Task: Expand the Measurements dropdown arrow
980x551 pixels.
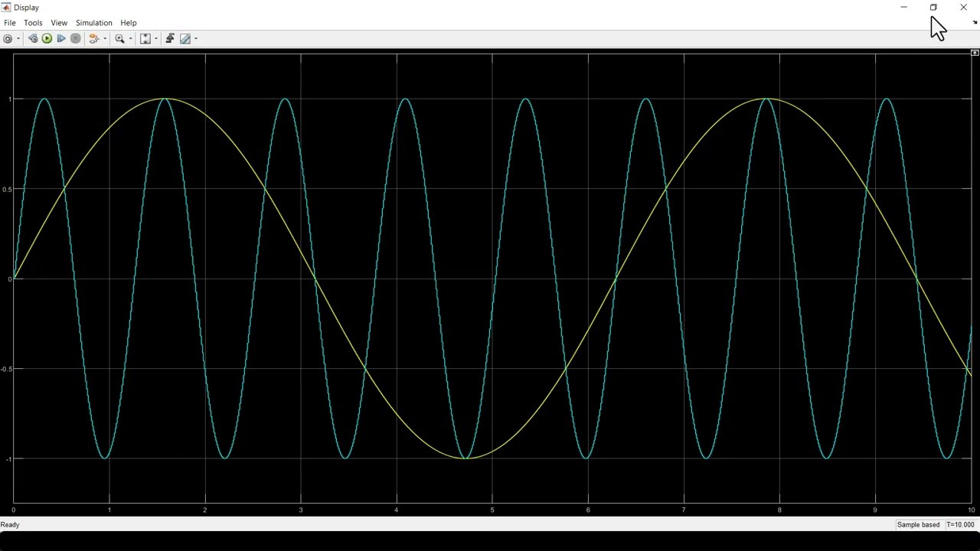Action: click(196, 38)
